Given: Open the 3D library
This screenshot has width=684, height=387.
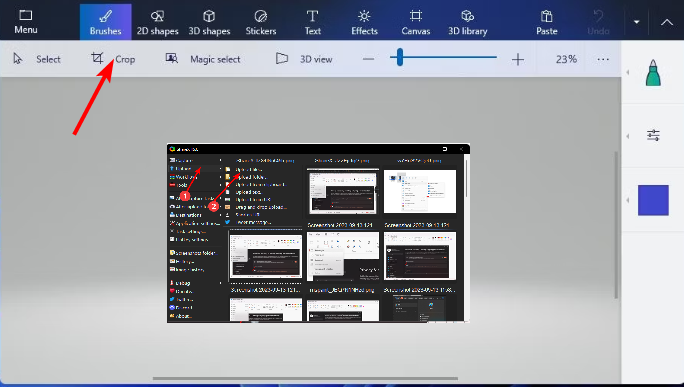Looking at the screenshot, I should [x=468, y=22].
